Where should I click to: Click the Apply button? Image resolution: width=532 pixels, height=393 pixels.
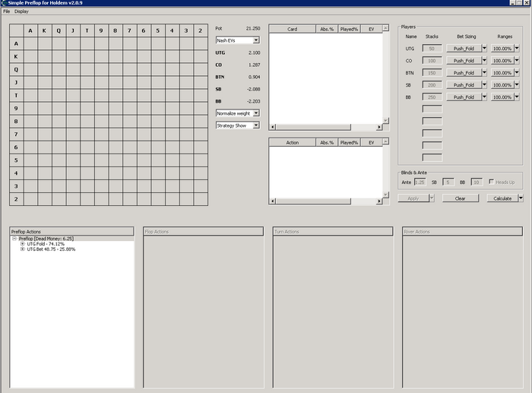point(413,198)
